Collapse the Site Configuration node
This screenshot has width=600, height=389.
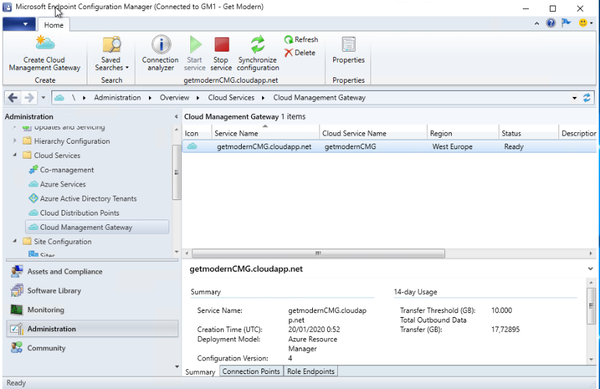(x=15, y=241)
